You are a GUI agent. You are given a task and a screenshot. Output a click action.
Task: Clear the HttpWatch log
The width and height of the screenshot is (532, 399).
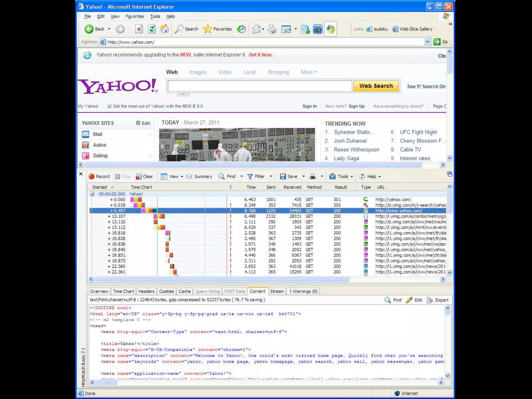[144, 176]
